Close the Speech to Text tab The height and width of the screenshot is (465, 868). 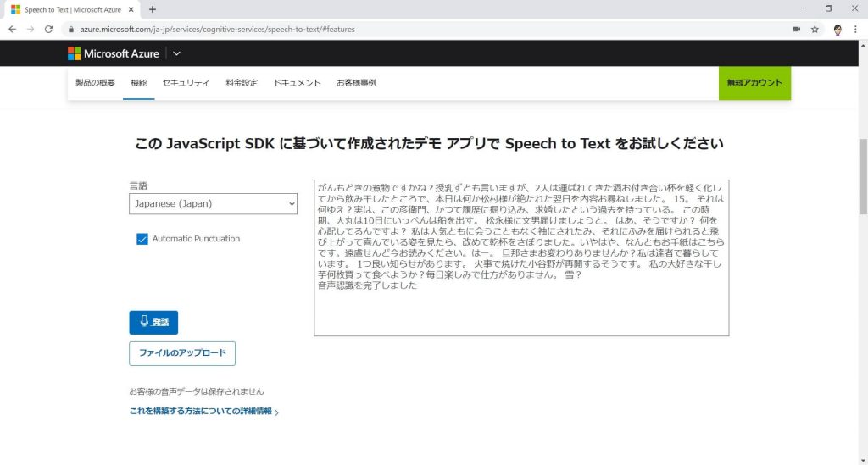[131, 9]
